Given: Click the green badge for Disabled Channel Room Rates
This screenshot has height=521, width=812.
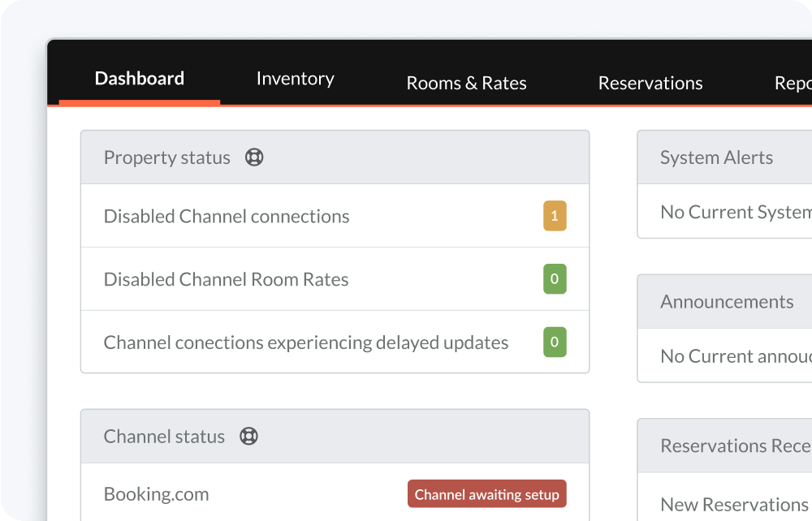Looking at the screenshot, I should 555,279.
